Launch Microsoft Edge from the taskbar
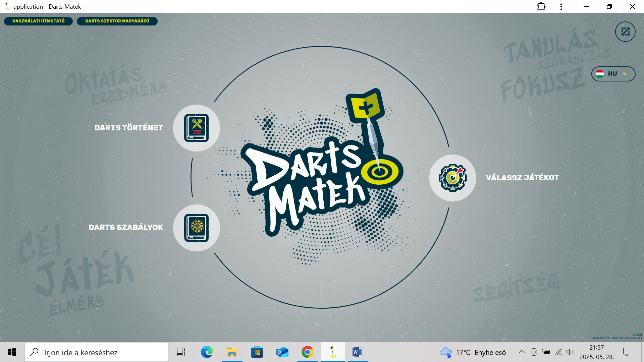The image size is (644, 362). pos(207,352)
